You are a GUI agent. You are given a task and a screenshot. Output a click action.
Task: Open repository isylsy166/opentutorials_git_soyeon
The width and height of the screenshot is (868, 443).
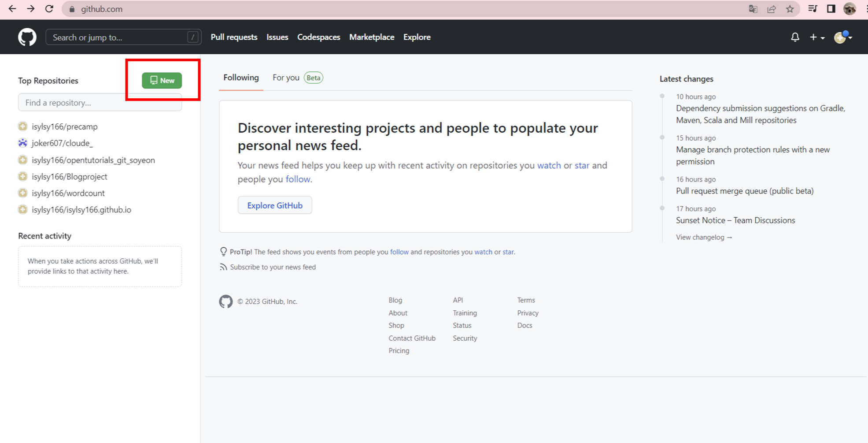[93, 160]
